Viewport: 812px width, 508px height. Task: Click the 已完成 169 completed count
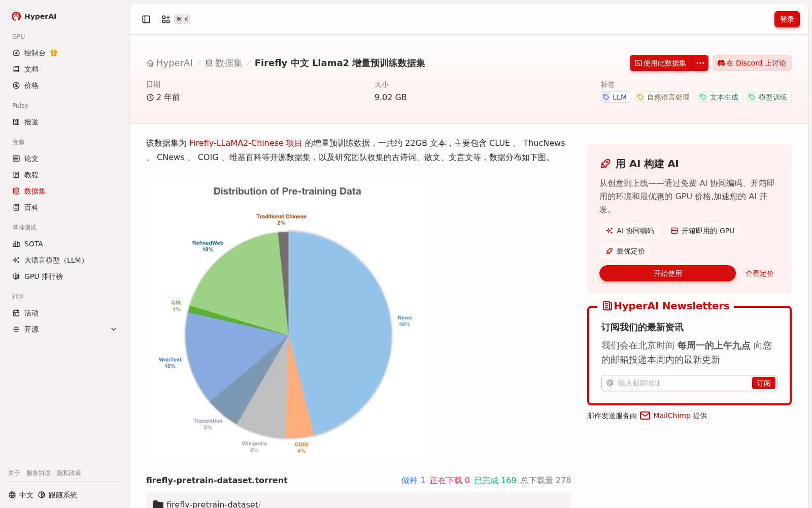pyautogui.click(x=495, y=480)
